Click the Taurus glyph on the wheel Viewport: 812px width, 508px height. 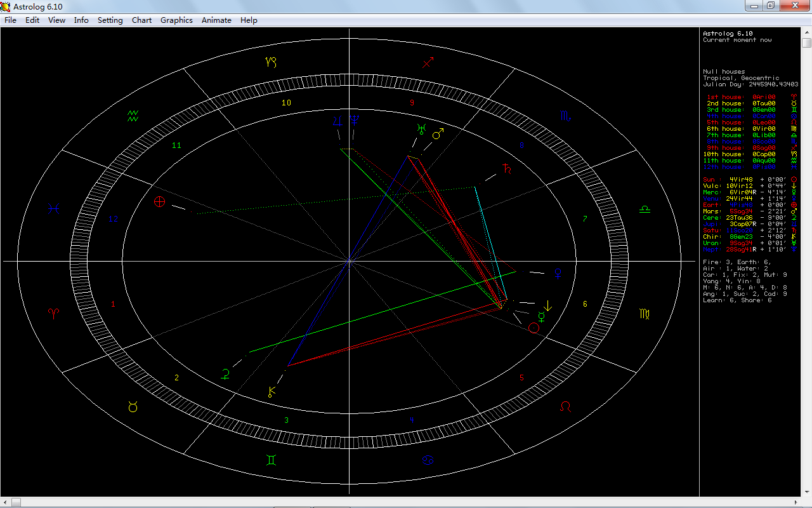[x=133, y=406]
